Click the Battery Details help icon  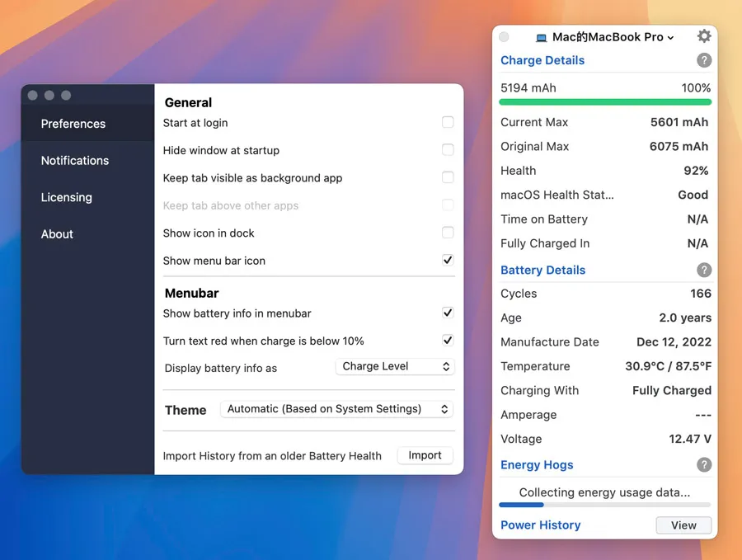click(x=703, y=270)
